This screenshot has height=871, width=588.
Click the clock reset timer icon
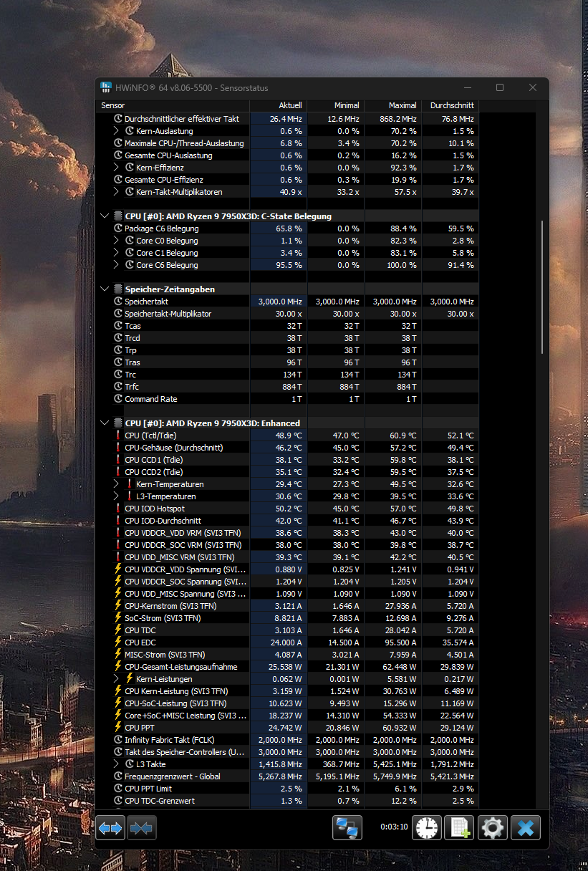click(x=427, y=828)
